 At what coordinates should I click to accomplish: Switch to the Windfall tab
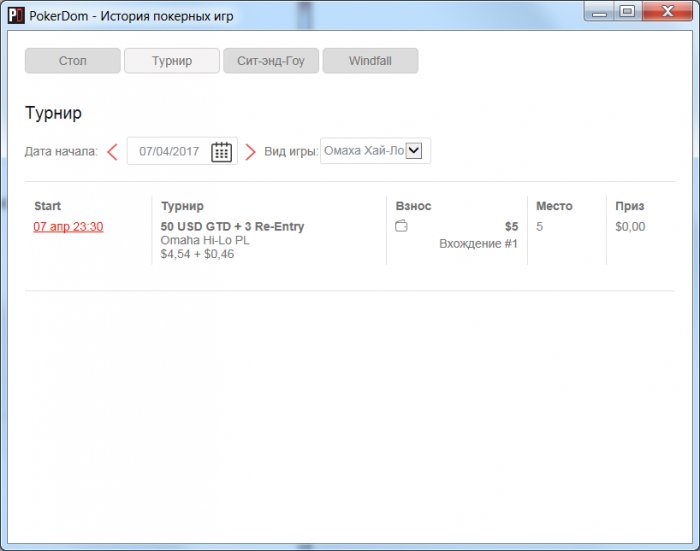371,61
